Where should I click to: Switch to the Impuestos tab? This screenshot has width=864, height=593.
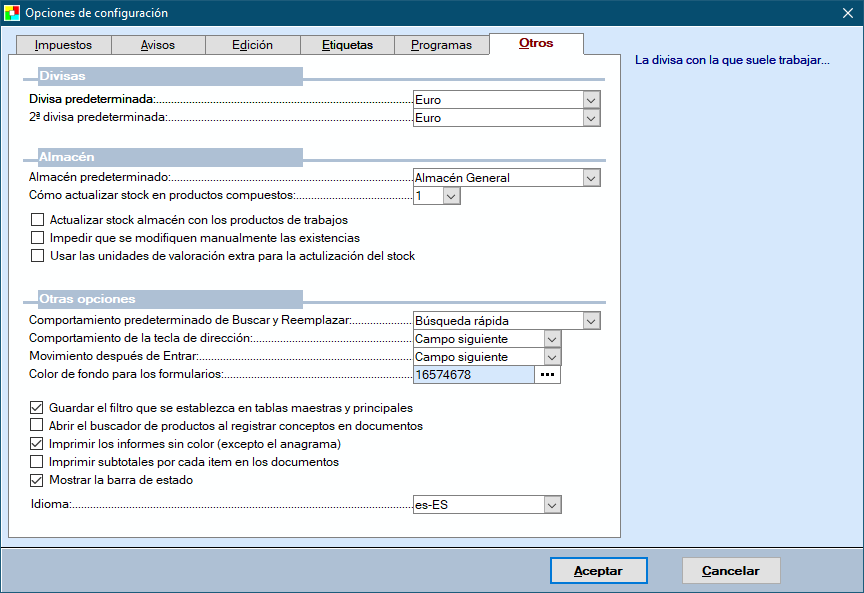(x=63, y=45)
